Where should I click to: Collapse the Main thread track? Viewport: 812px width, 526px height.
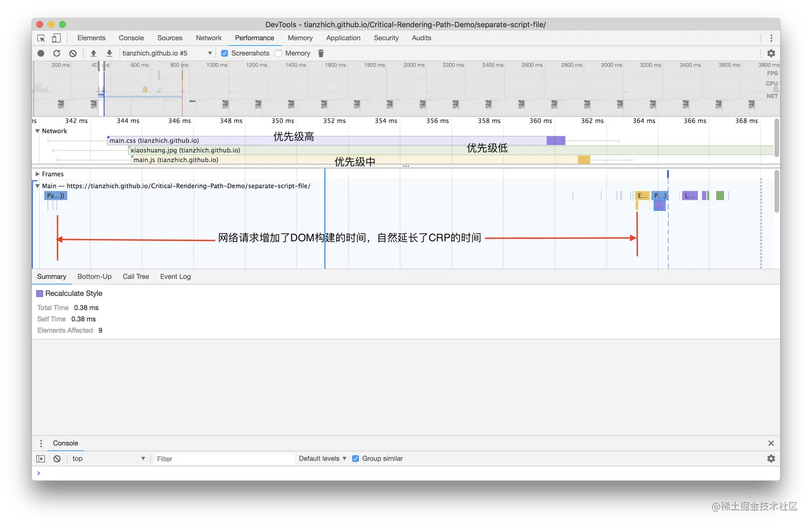coord(37,186)
